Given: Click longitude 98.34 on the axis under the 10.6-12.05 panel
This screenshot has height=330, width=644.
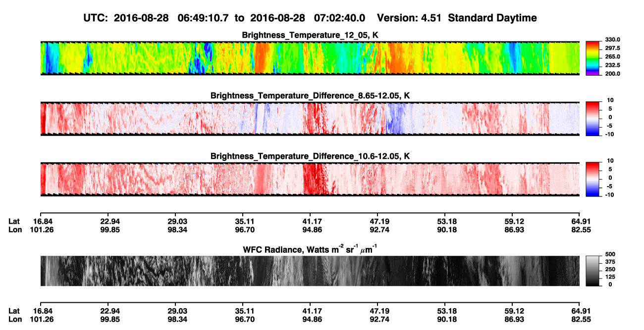Looking at the screenshot, I should 175,230.
